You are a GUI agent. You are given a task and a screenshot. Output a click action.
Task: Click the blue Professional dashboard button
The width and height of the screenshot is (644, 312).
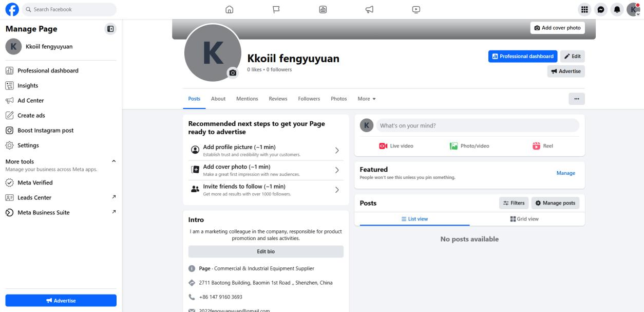pos(523,56)
